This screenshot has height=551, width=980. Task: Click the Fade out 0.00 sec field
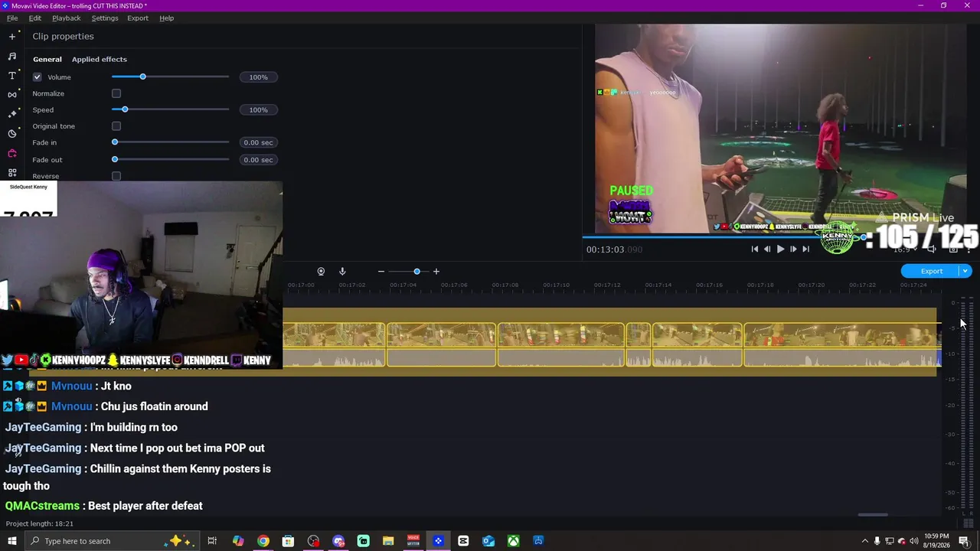click(258, 160)
